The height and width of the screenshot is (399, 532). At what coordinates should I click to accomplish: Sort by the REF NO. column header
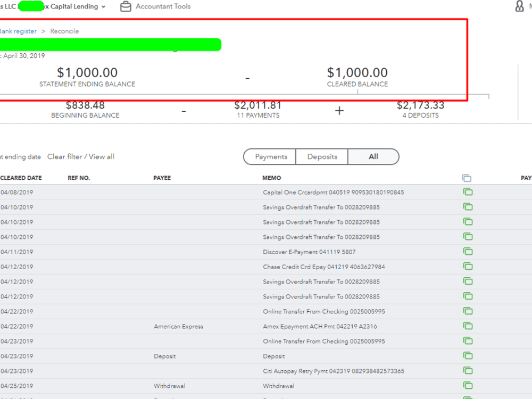click(x=79, y=178)
